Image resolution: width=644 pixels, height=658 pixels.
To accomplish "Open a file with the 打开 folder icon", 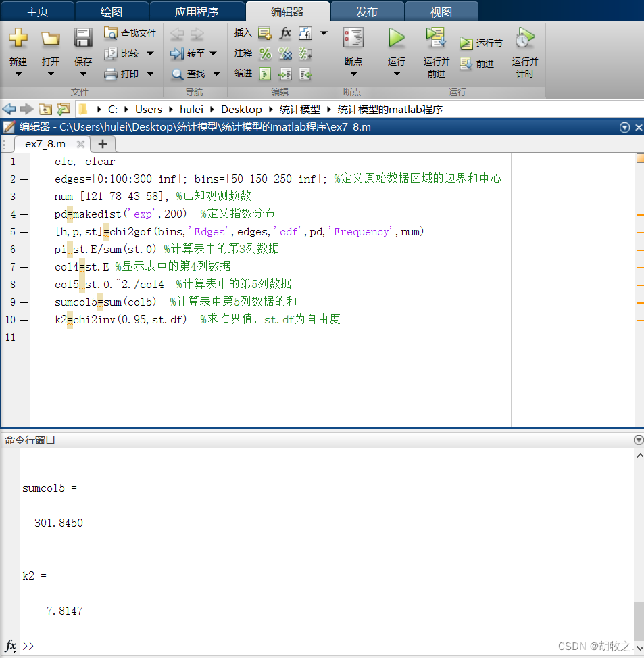I will click(x=50, y=39).
